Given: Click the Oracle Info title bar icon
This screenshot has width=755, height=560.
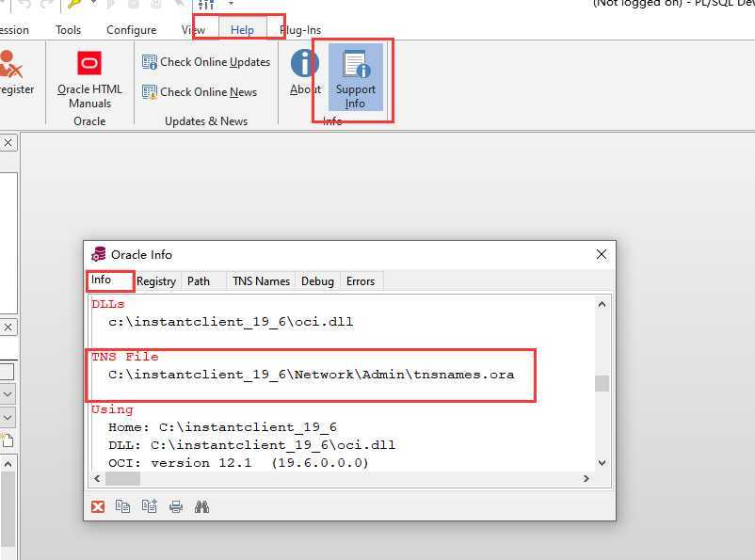Looking at the screenshot, I should tap(98, 254).
